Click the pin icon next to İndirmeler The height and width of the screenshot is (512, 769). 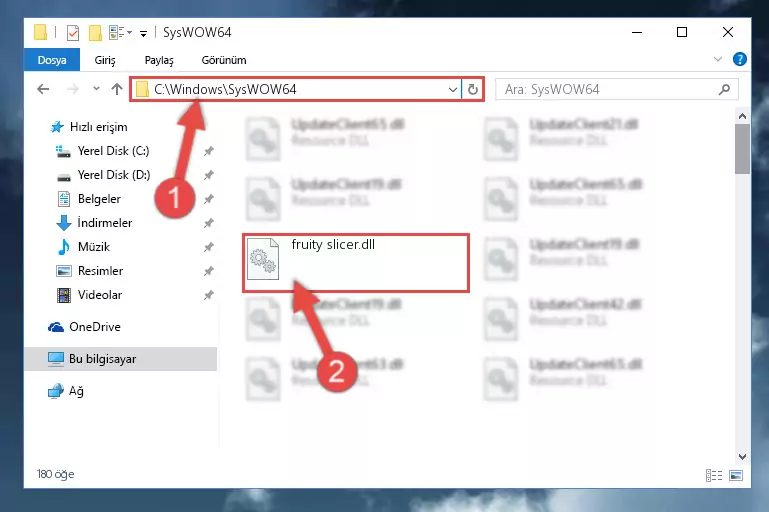[209, 223]
